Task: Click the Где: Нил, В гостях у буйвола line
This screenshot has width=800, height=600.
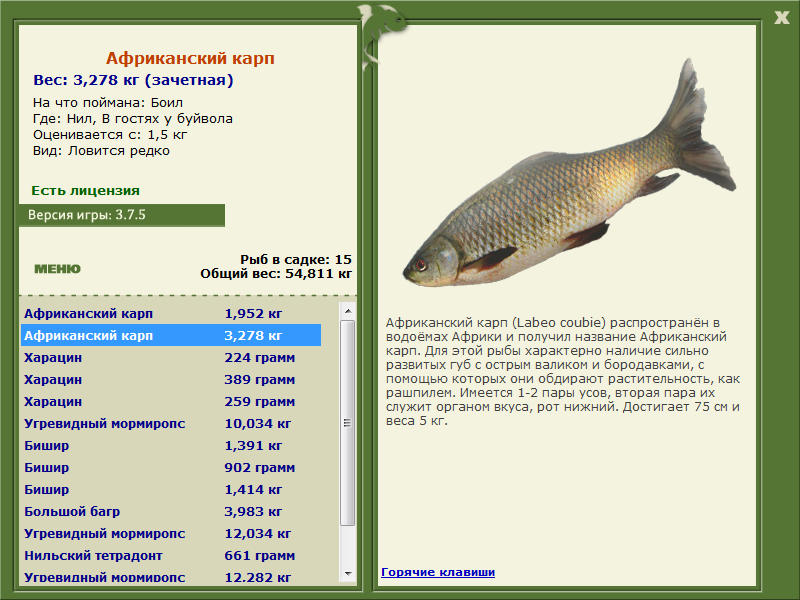Action: (x=133, y=119)
